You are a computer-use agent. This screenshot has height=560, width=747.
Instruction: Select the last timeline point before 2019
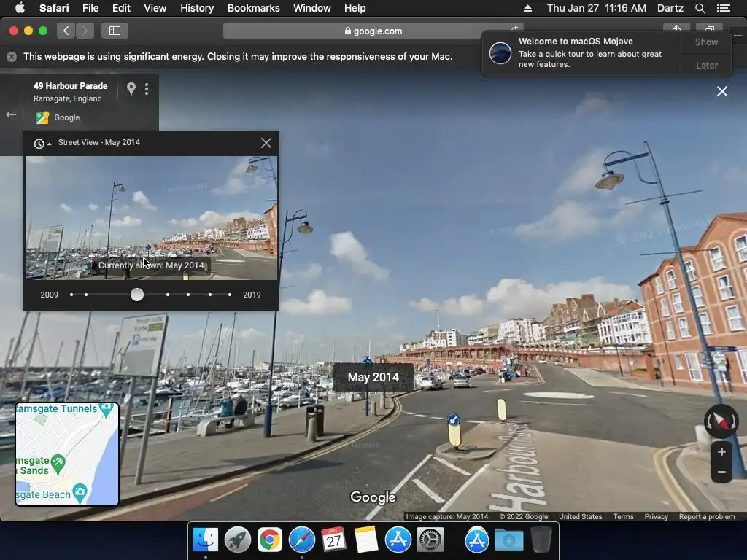point(230,295)
